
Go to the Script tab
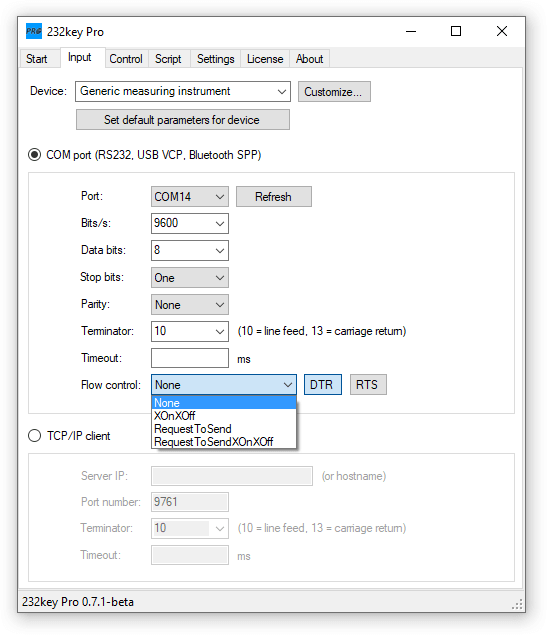(x=168, y=59)
